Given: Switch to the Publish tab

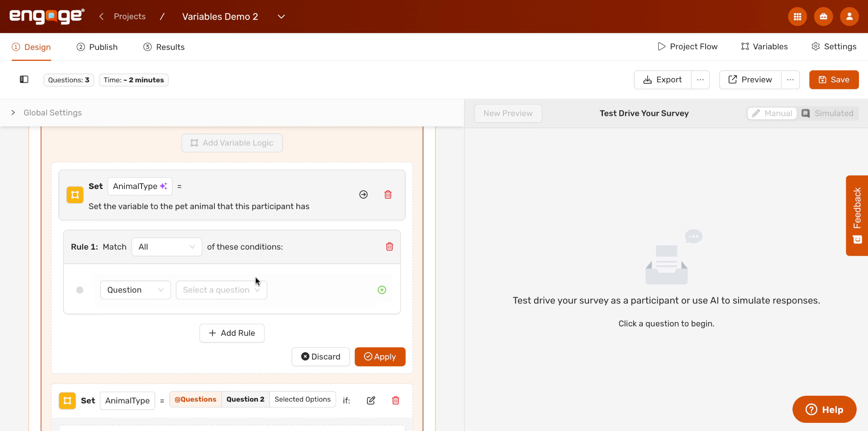Looking at the screenshot, I should pyautogui.click(x=97, y=47).
